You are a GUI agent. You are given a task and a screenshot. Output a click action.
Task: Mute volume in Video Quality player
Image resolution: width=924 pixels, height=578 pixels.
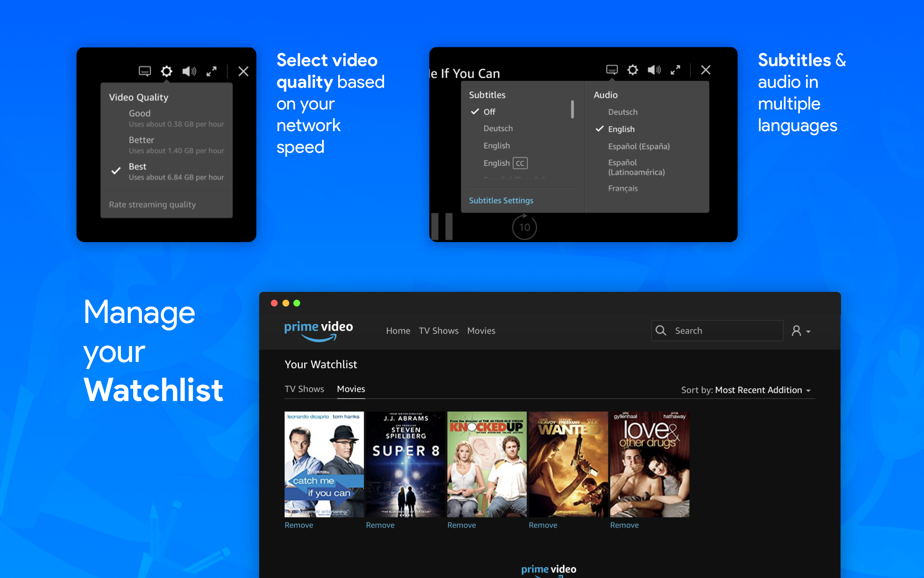click(x=189, y=71)
